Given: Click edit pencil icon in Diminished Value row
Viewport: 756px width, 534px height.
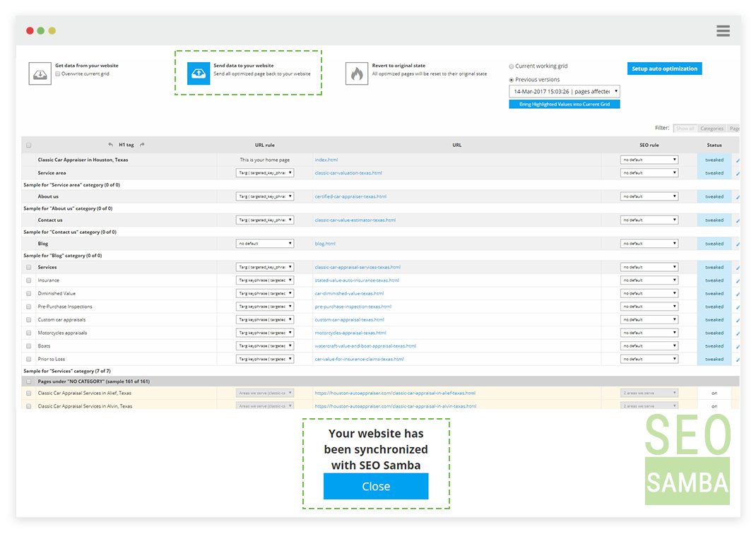Looking at the screenshot, I should (x=737, y=294).
